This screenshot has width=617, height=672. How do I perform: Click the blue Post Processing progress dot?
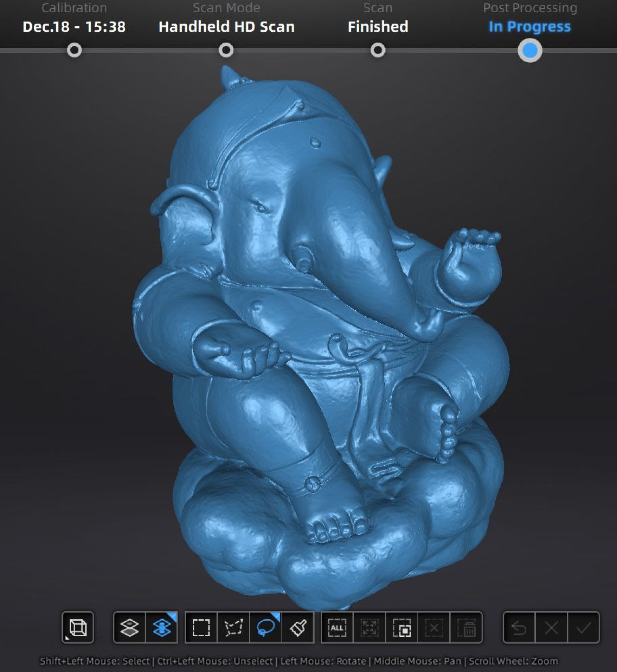530,50
